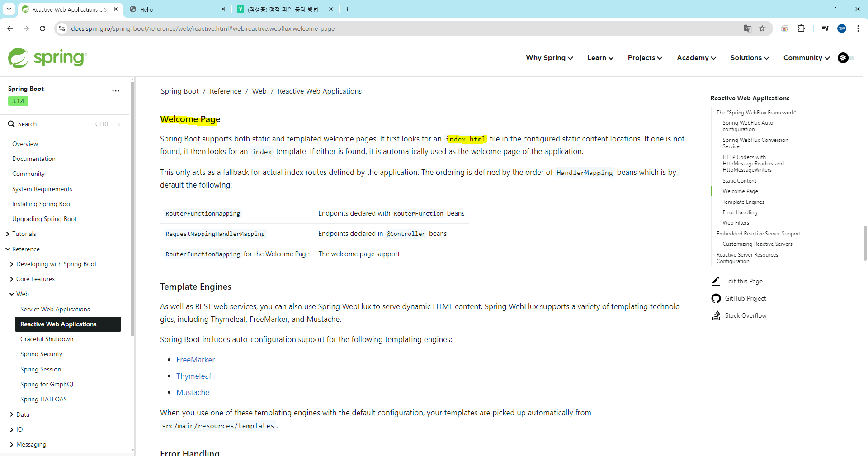Expand the Core Features section

point(12,279)
